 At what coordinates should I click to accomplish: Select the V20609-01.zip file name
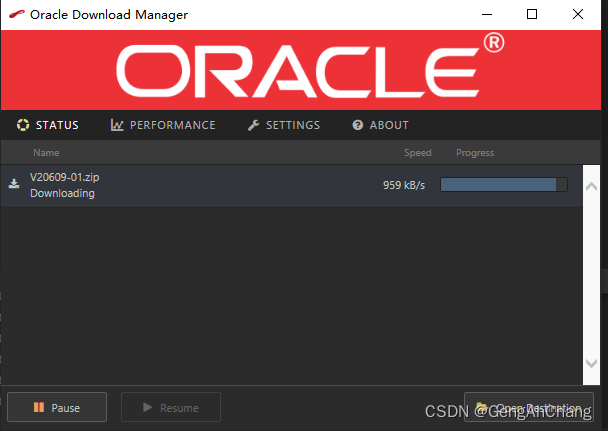[65, 177]
